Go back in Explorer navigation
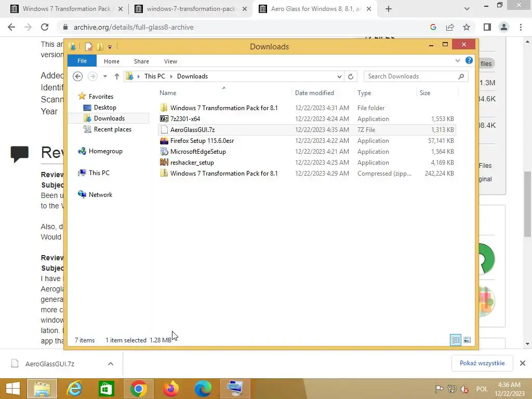This screenshot has width=532, height=399. click(78, 76)
